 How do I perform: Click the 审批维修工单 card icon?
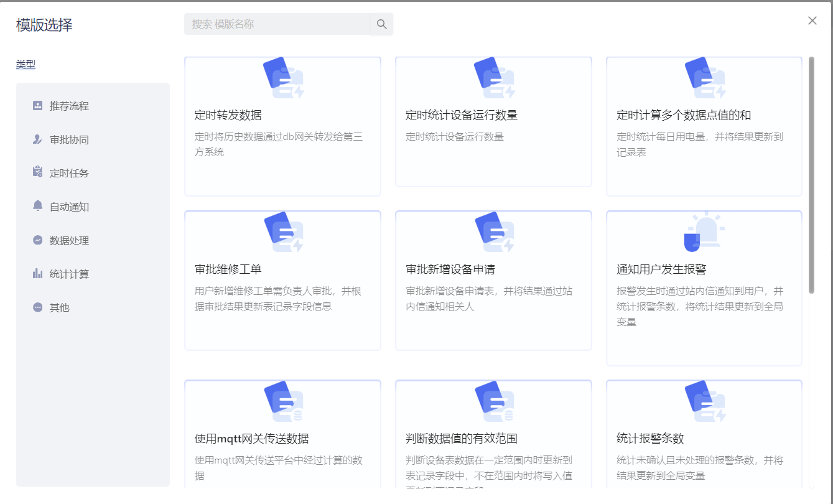coord(284,232)
